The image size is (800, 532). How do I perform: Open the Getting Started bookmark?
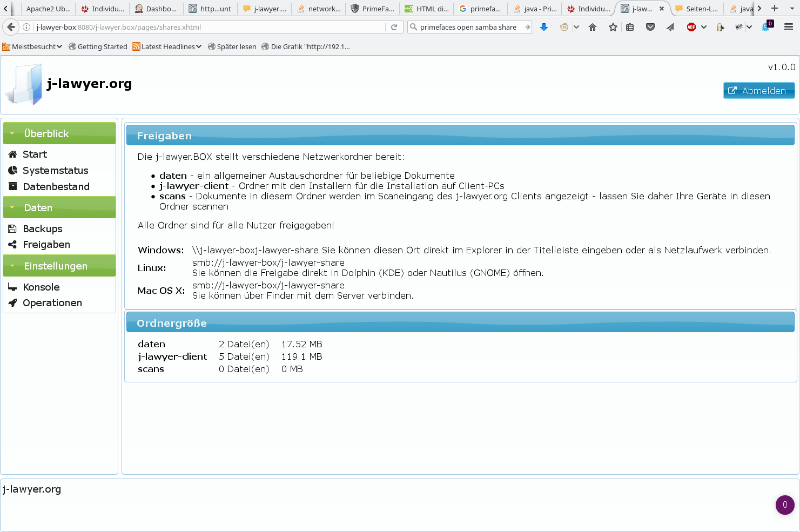98,47
